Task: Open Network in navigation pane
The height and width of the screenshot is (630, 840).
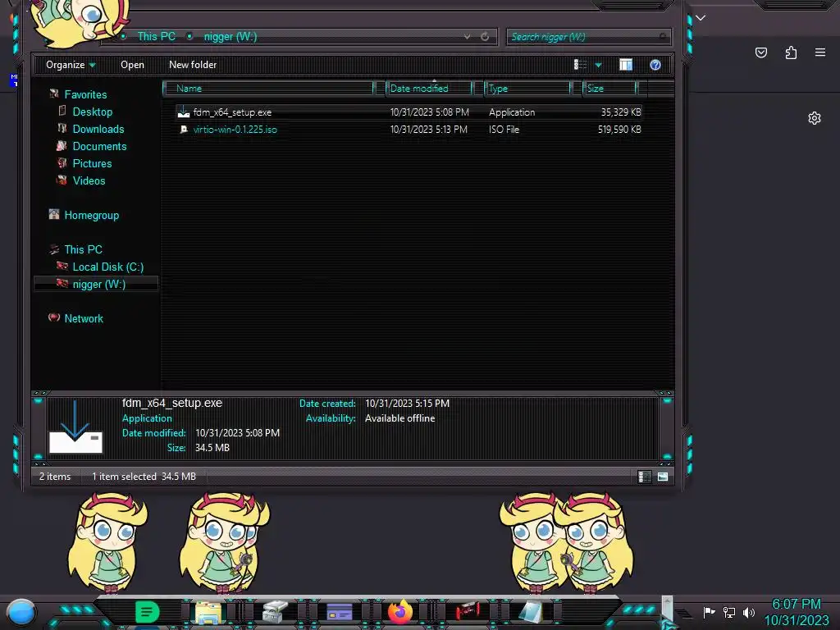Action: tap(84, 318)
